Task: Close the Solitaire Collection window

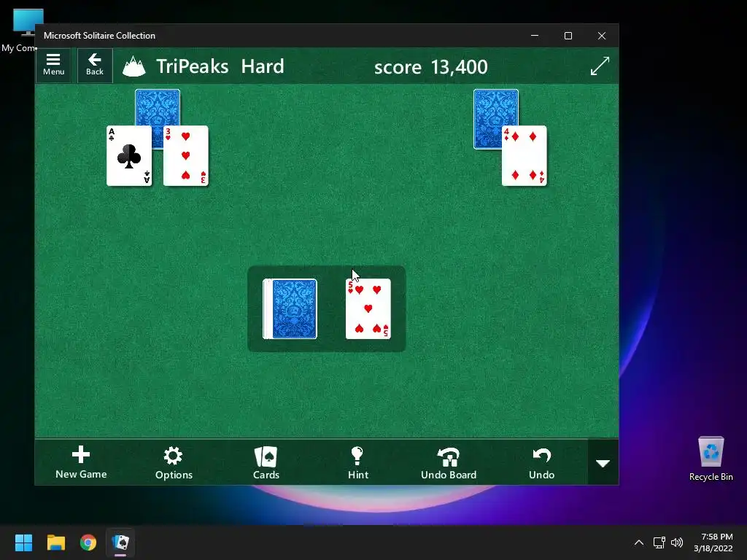Action: pos(602,36)
